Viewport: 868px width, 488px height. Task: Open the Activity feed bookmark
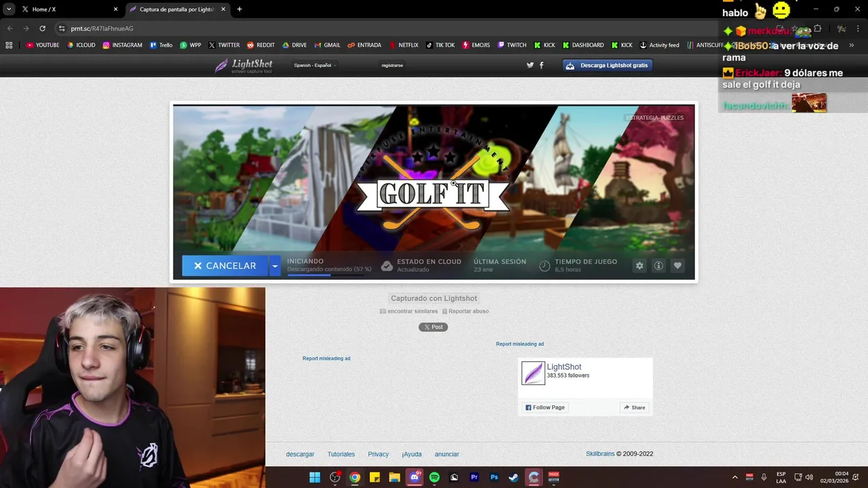(659, 45)
